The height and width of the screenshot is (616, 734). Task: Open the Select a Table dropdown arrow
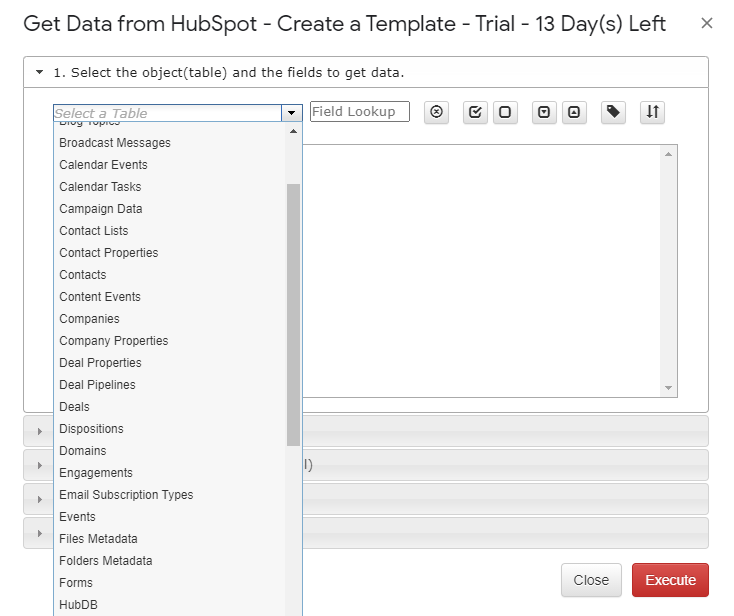coord(292,113)
